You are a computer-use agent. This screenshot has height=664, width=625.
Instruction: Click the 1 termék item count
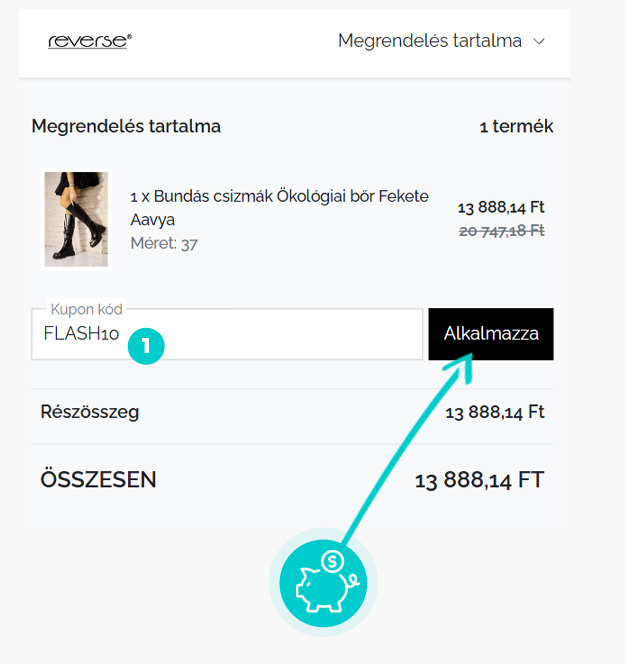pos(516,127)
